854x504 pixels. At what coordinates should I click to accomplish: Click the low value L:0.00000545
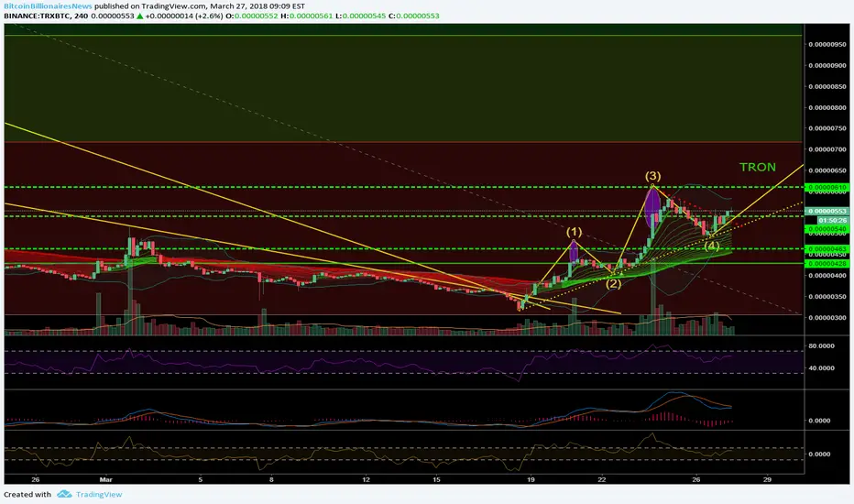(360, 16)
